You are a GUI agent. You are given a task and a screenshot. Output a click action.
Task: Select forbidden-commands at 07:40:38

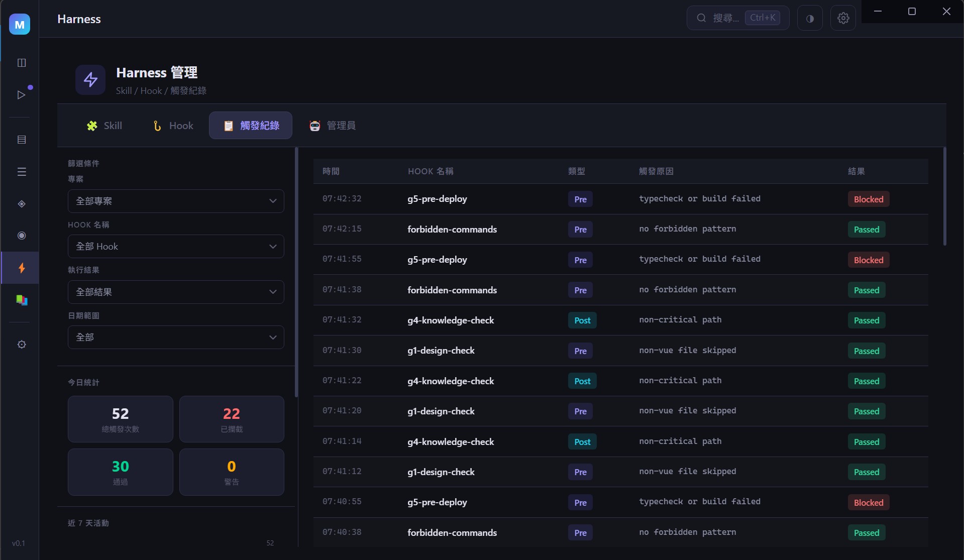[452, 533]
